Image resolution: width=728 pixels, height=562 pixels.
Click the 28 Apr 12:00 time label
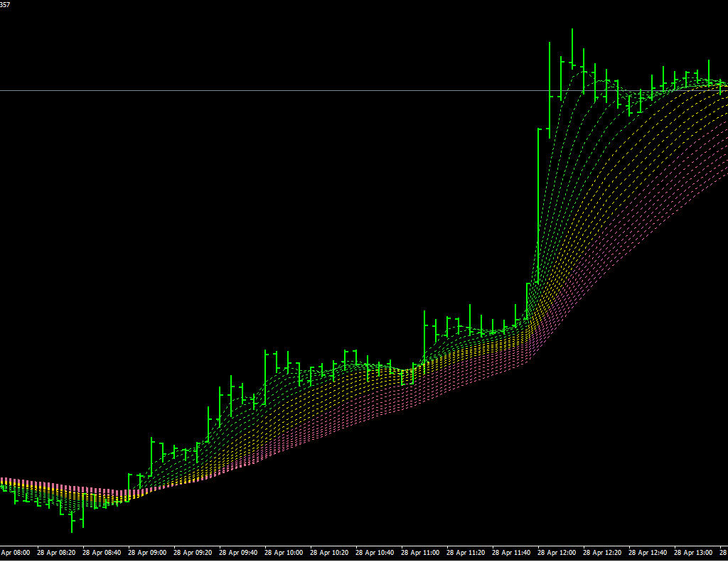557,552
